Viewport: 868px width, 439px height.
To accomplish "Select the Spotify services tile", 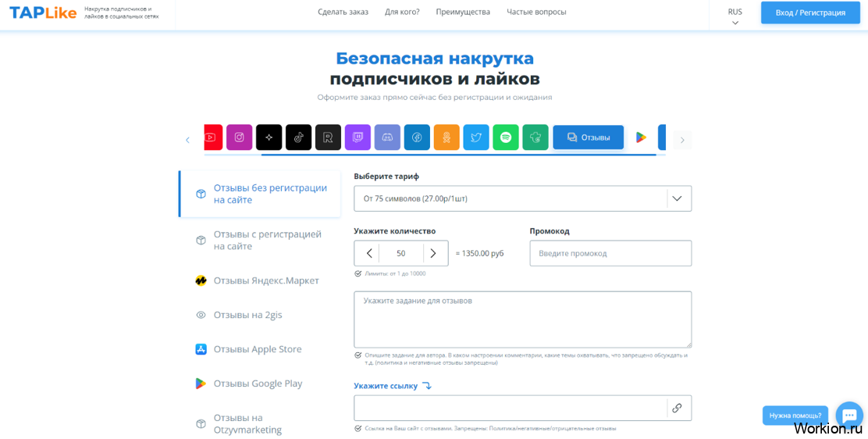I will coord(506,137).
